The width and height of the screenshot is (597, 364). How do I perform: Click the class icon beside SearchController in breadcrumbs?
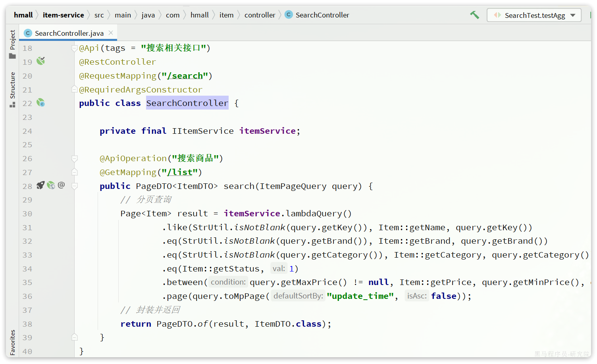click(289, 15)
